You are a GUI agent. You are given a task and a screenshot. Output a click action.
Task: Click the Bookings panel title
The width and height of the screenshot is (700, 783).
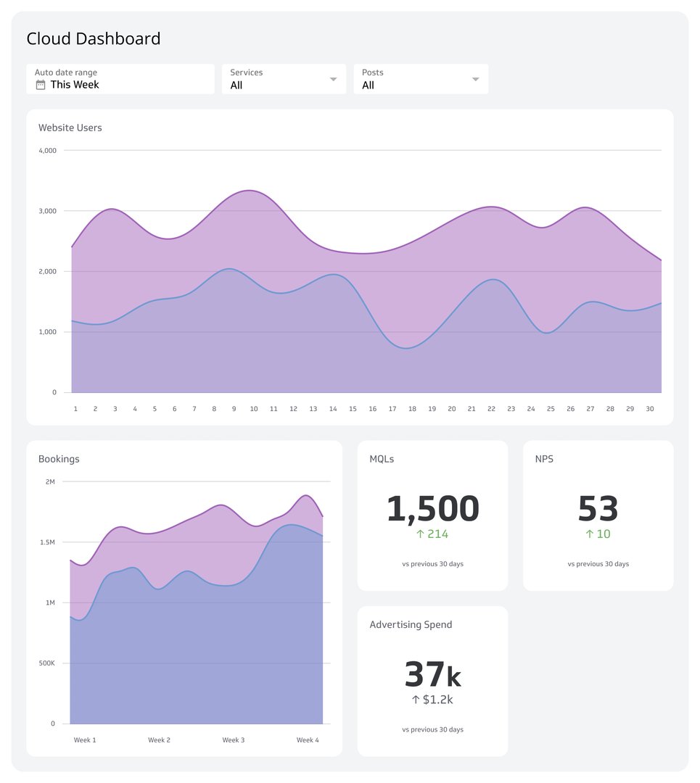coord(59,459)
